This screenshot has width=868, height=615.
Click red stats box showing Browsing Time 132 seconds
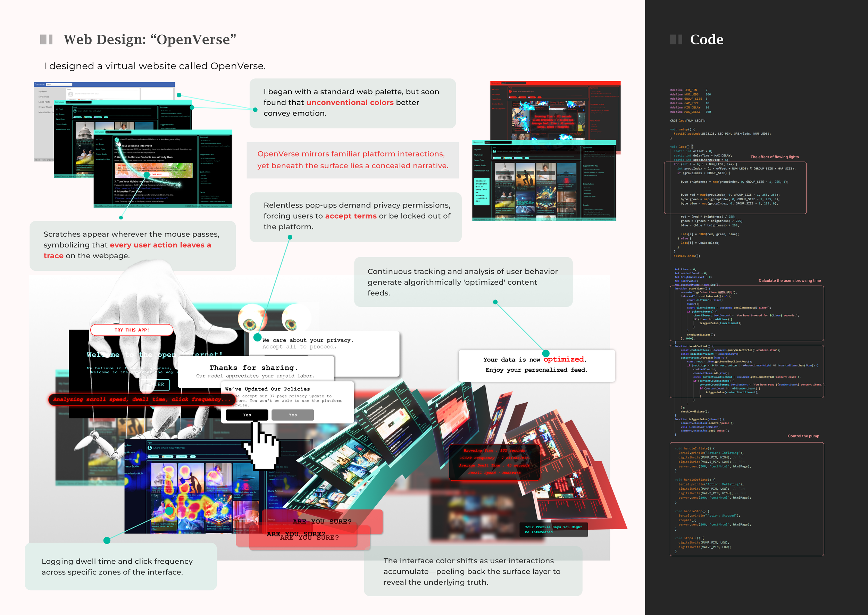(x=494, y=462)
